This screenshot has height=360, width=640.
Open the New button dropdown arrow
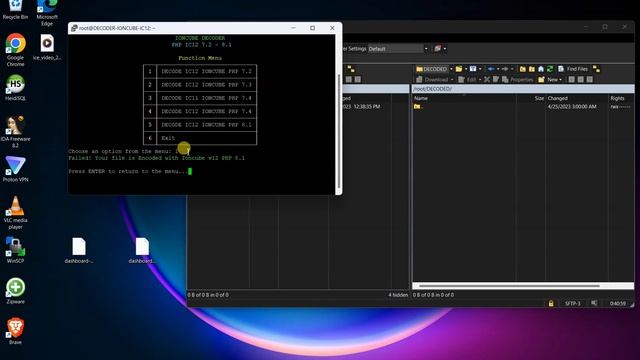point(560,80)
